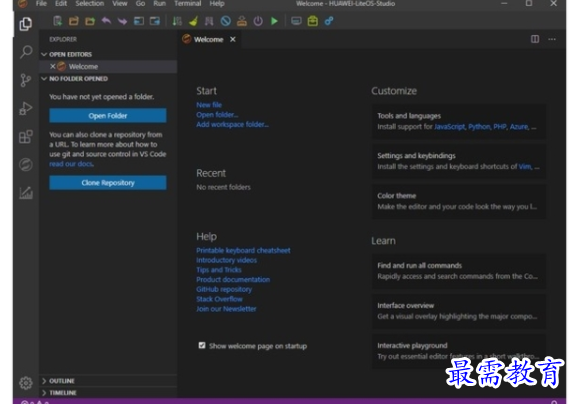Click the New file link
The width and height of the screenshot is (570, 404).
(209, 105)
